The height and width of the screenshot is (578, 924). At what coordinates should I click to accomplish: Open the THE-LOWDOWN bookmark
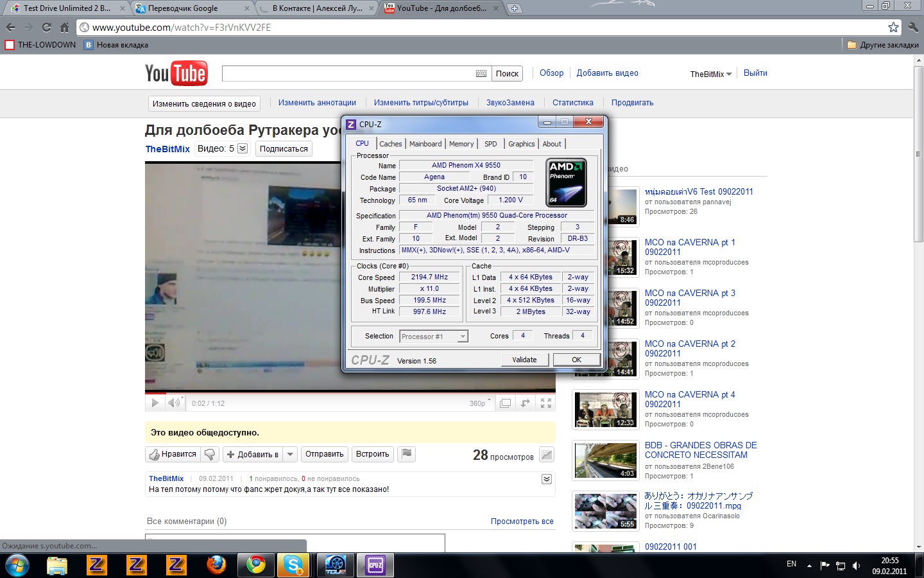(40, 45)
